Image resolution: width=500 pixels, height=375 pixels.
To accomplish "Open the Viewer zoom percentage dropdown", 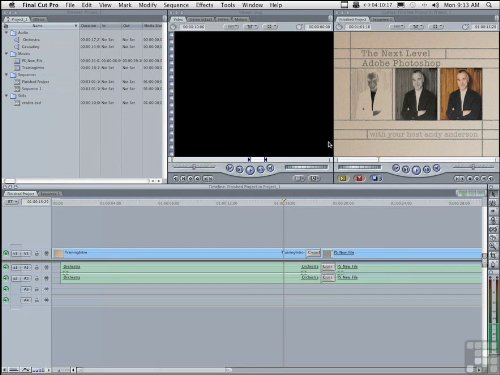I will [x=232, y=27].
